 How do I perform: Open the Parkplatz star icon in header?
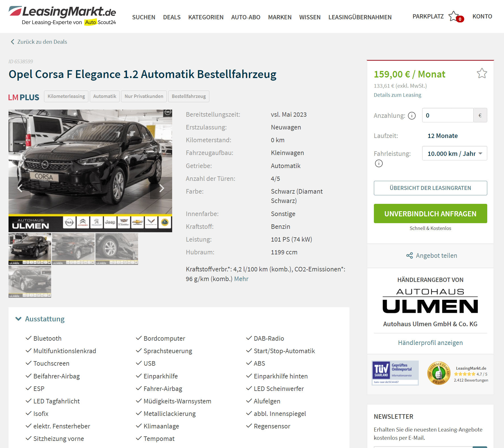[x=454, y=16]
